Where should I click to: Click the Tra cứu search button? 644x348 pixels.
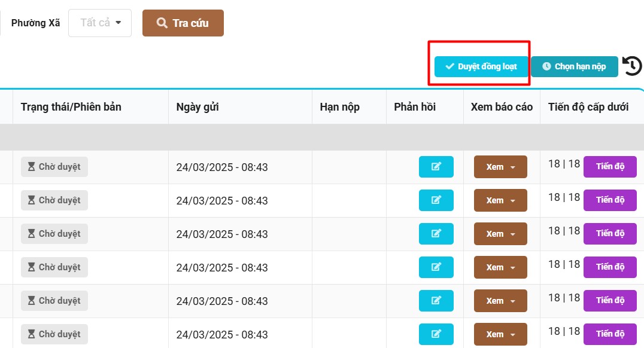[183, 23]
